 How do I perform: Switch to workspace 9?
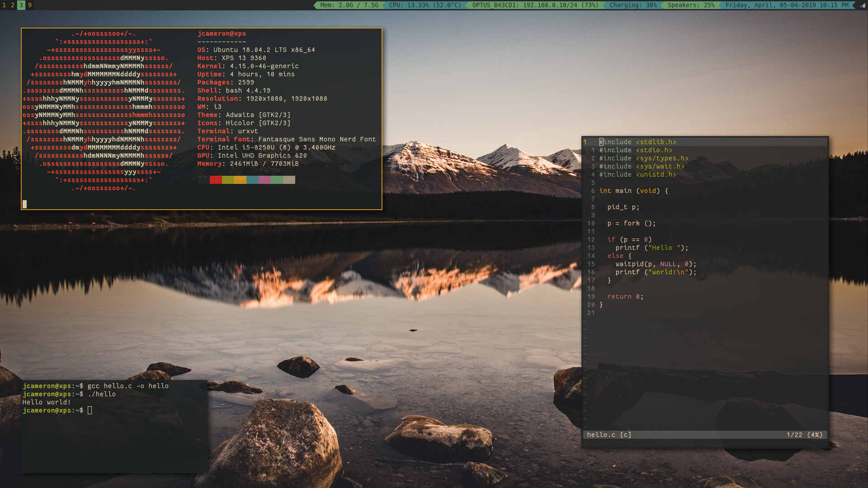(x=30, y=5)
